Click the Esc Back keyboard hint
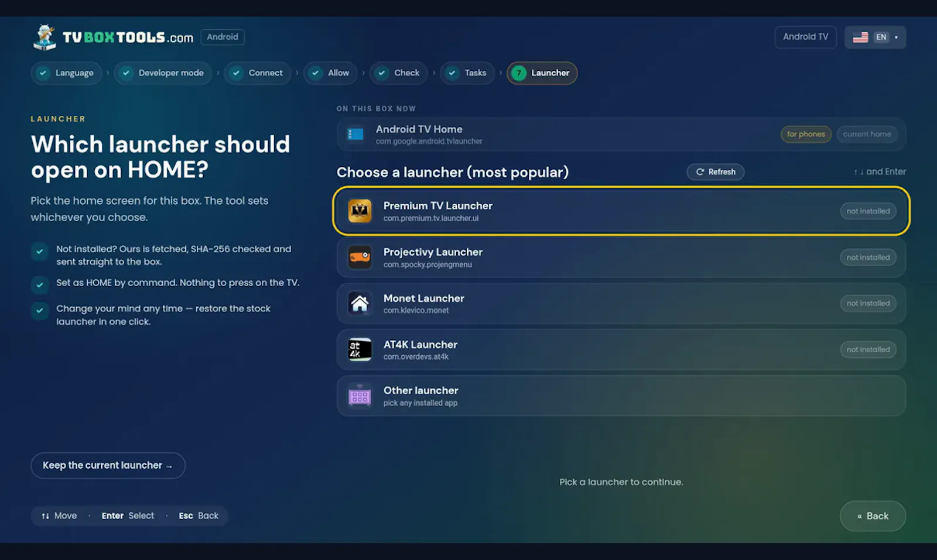Image resolution: width=937 pixels, height=560 pixels. point(199,516)
